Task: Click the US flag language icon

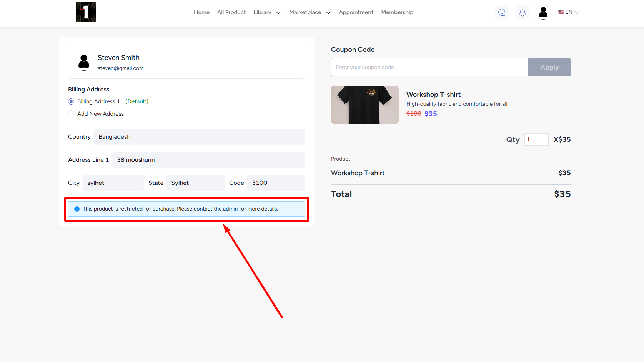Action: pos(561,12)
